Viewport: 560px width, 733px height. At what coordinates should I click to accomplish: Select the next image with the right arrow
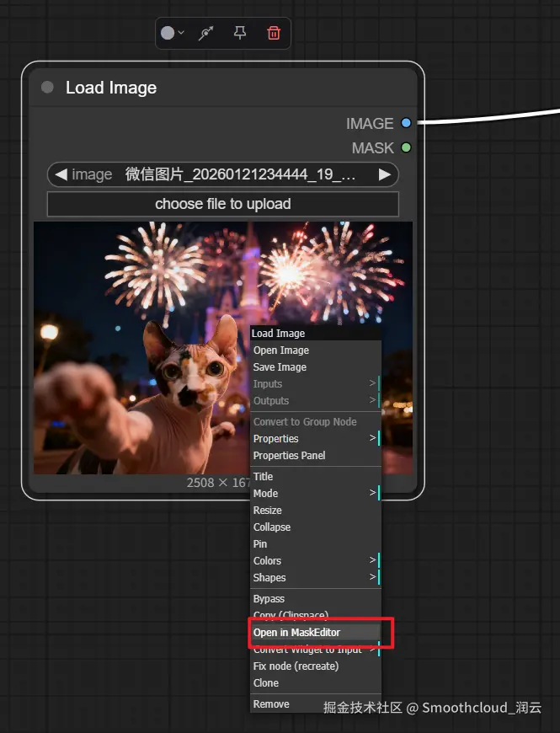click(384, 174)
